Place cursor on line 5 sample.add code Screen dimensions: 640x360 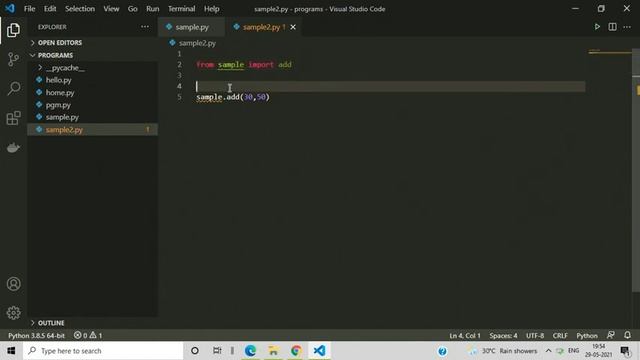pyautogui.click(x=233, y=97)
